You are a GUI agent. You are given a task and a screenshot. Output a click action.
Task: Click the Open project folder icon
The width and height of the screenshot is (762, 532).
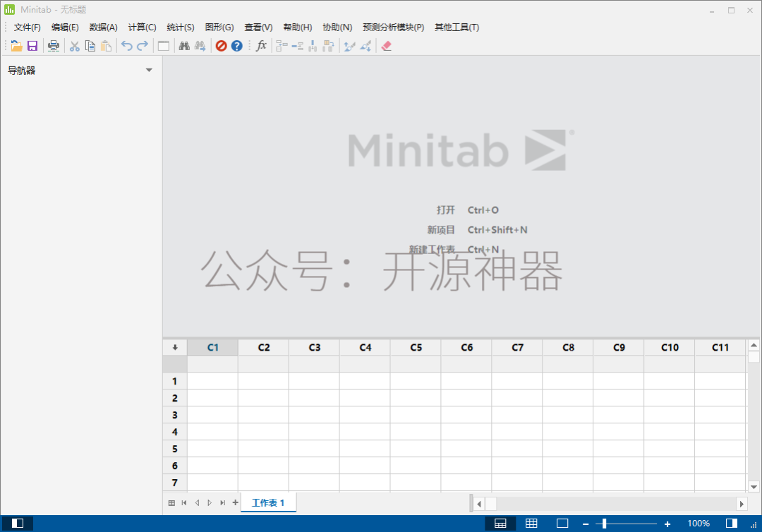point(16,46)
